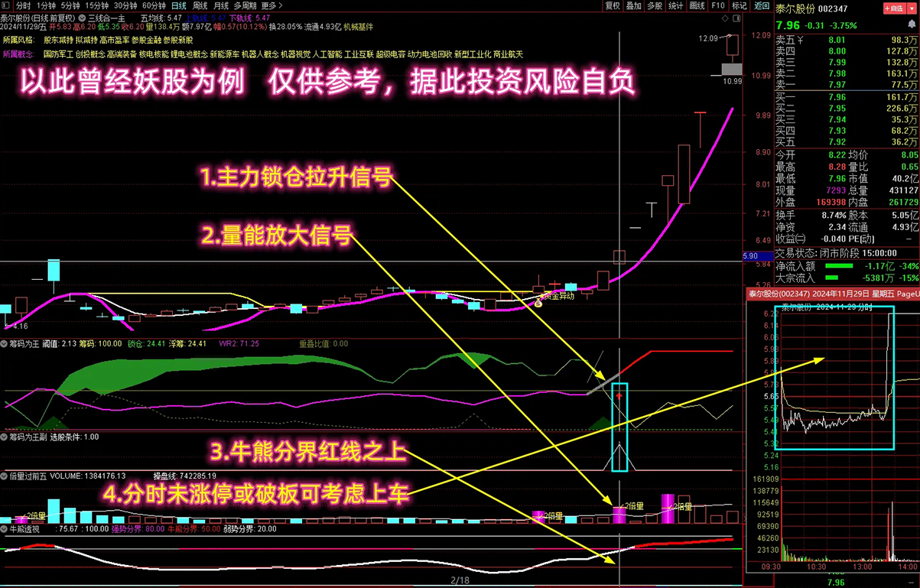This screenshot has height=588, width=920.
Task: Select the 15分钟 chart period
Action: pos(97,5)
